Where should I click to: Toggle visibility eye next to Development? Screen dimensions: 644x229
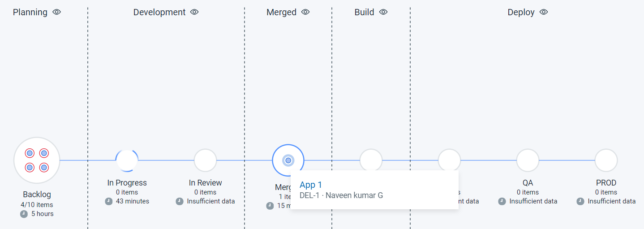click(x=194, y=12)
